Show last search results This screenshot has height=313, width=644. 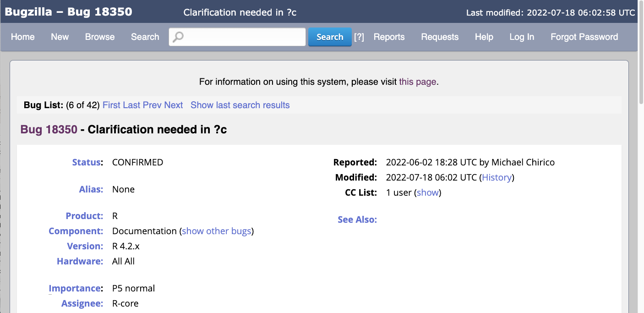tap(240, 105)
